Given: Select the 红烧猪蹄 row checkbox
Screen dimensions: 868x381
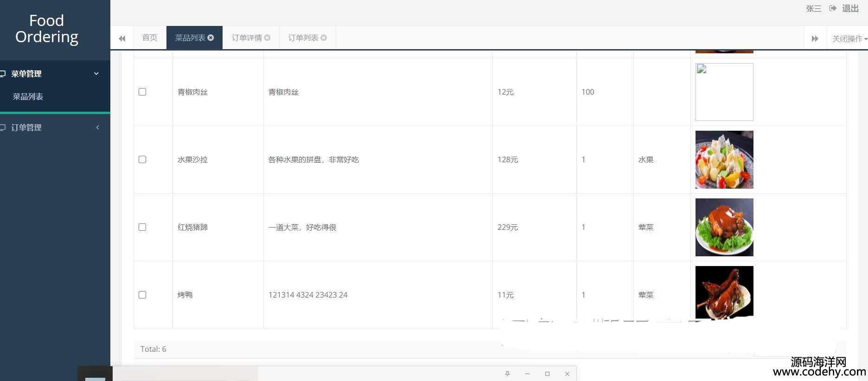Looking at the screenshot, I should (x=142, y=227).
